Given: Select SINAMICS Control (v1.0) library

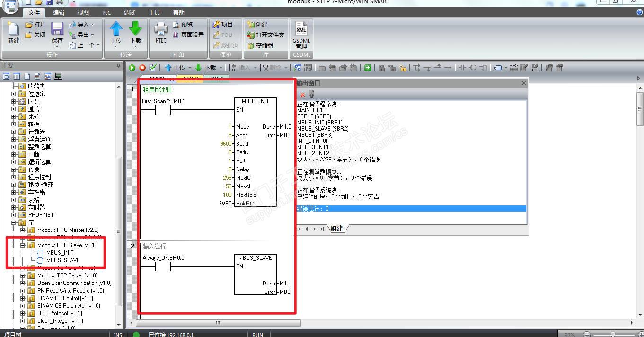Looking at the screenshot, I should [65, 298].
